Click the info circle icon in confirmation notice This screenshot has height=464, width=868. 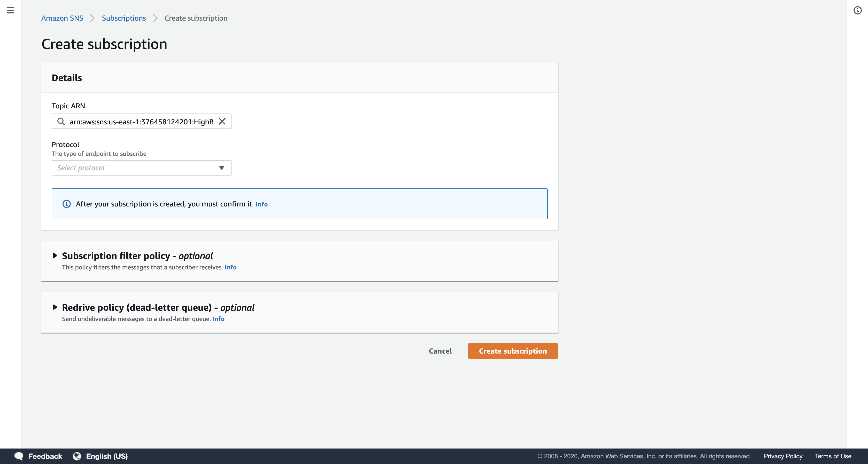point(66,204)
